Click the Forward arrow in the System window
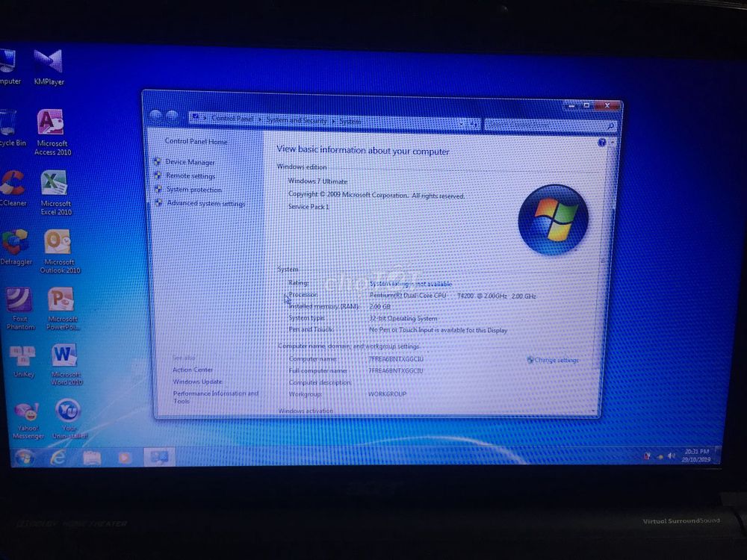The height and width of the screenshot is (560, 747). [x=171, y=116]
